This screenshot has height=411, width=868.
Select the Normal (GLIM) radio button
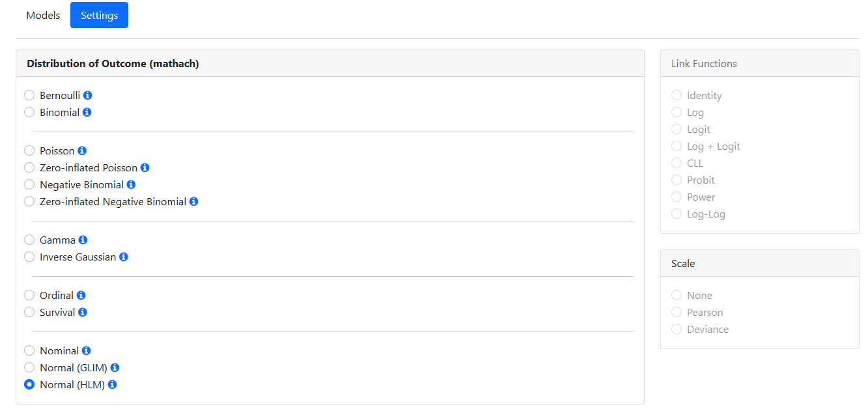pyautogui.click(x=29, y=368)
